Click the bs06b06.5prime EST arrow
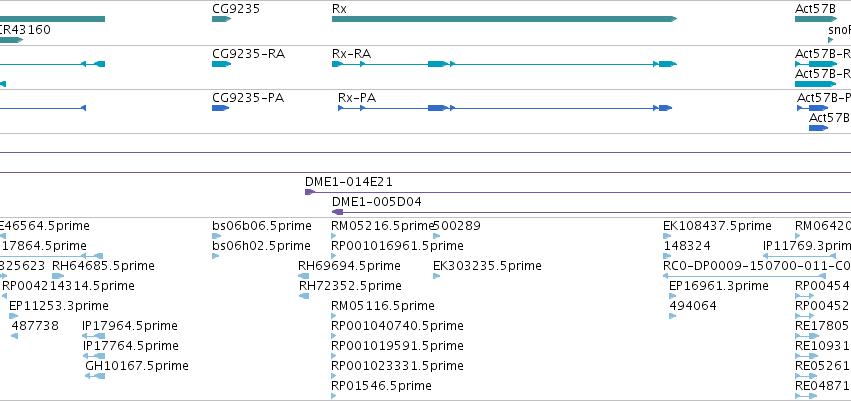The width and height of the screenshot is (851, 401). [217, 236]
